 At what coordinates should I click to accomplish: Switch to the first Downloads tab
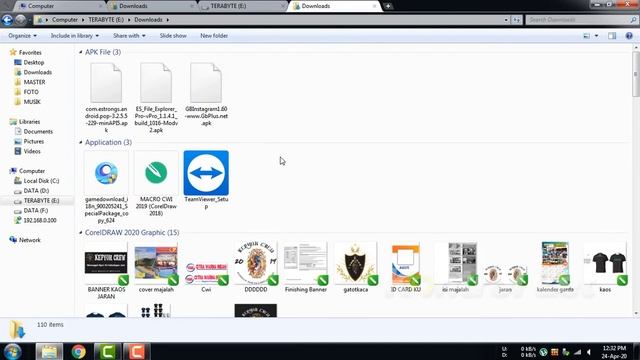click(x=152, y=6)
